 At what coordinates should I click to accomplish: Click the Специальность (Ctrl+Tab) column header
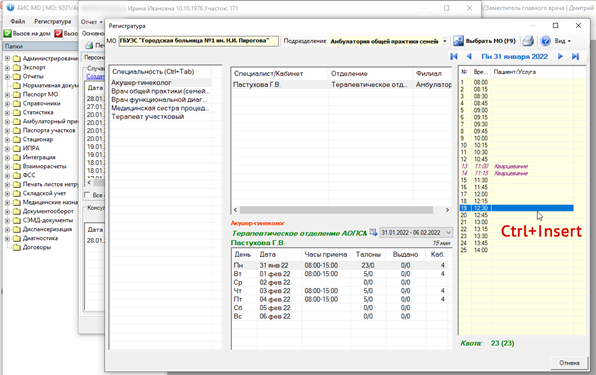tap(161, 71)
